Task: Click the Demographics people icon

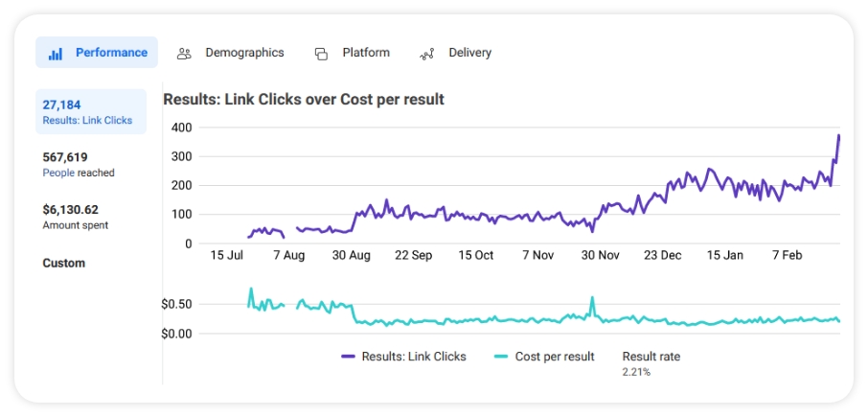Action: (185, 54)
